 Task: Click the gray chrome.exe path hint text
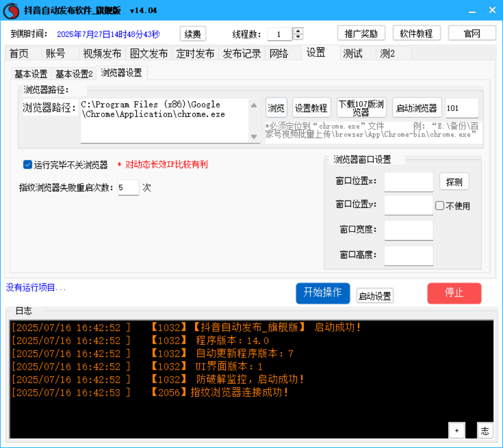coord(372,130)
